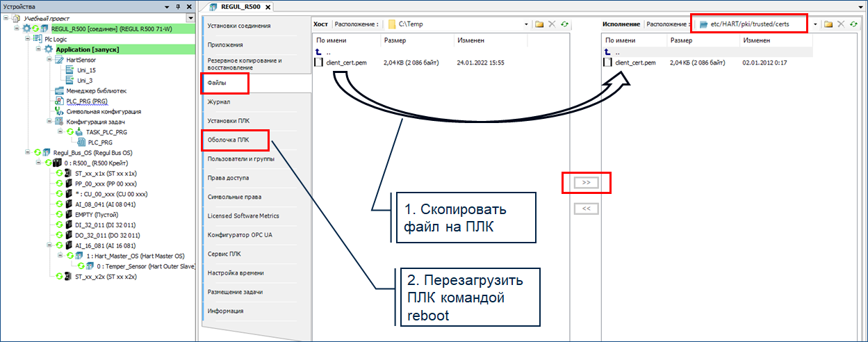Select PLC_PRG (PRG) in device tree
Image resolution: width=868 pixels, height=342 pixels.
[86, 101]
